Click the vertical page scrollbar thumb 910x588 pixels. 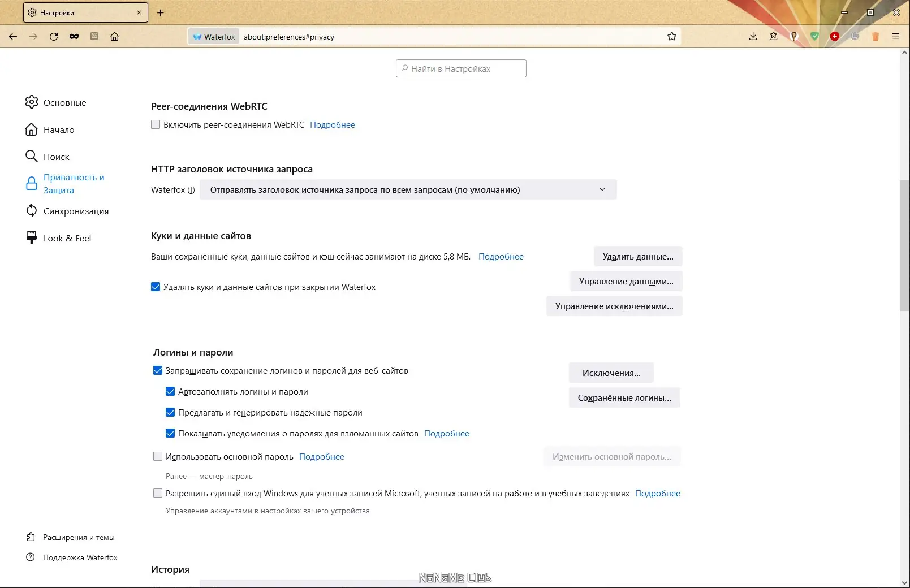tap(905, 245)
